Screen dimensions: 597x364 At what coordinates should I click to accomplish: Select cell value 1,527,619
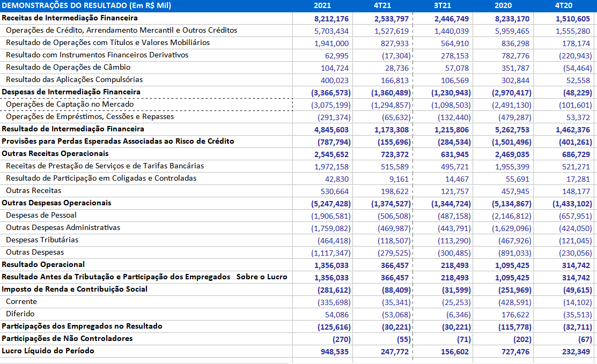pos(392,31)
